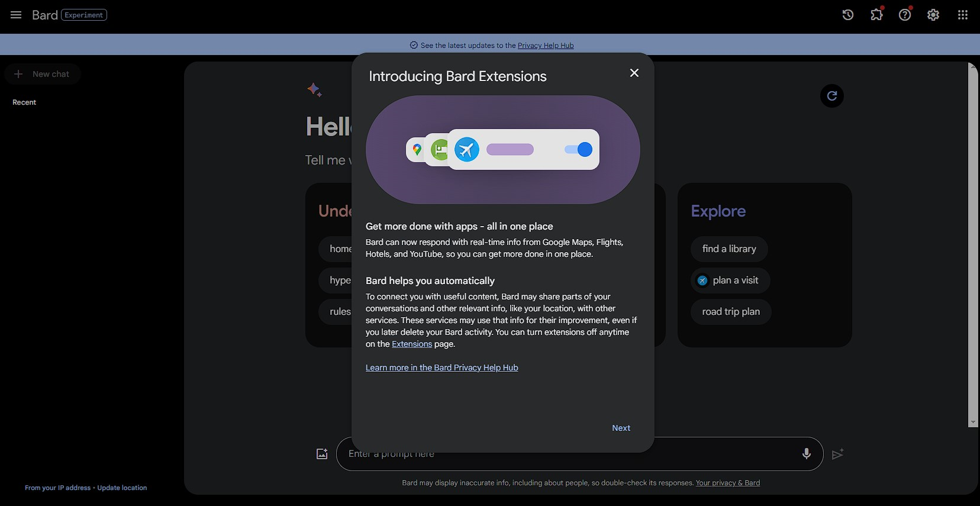This screenshot has height=506, width=980.
Task: Click the Bard sparkle logo
Action: 314,90
